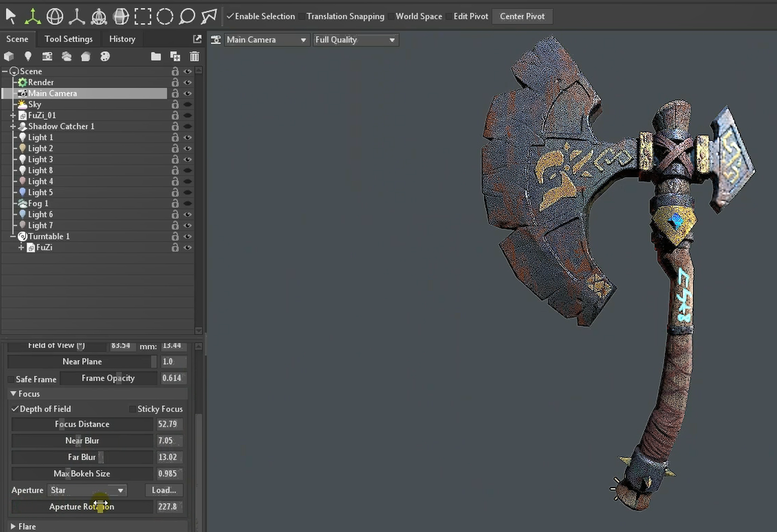
Task: Select Render in scene tree
Action: [41, 82]
